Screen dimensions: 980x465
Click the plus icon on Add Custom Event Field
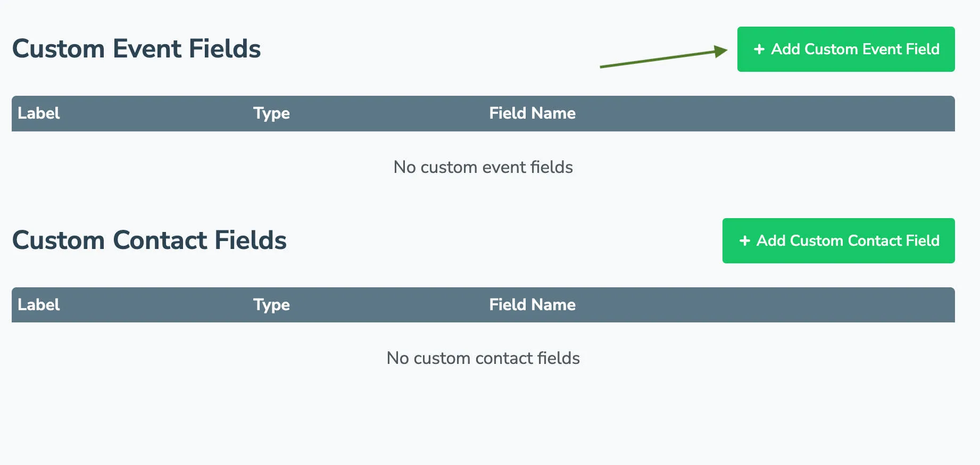coord(759,49)
